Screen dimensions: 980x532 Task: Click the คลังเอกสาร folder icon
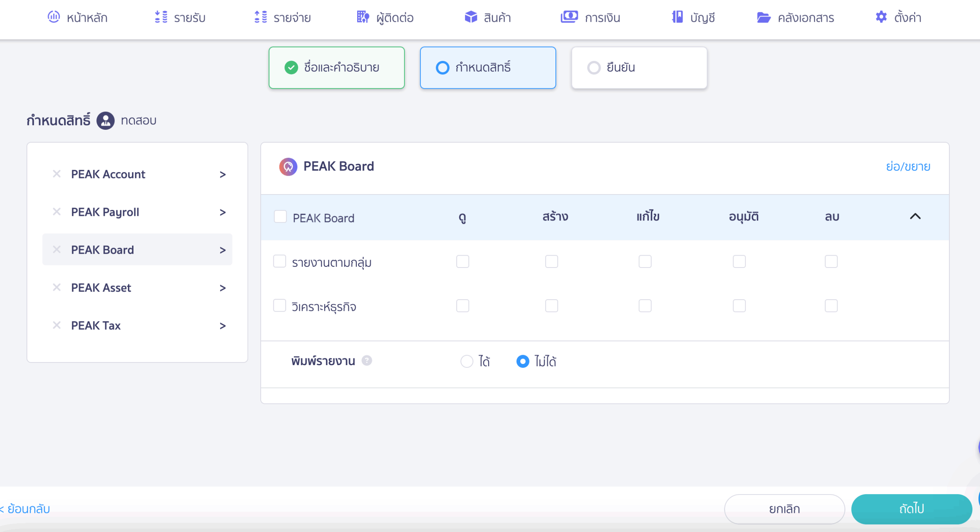click(x=764, y=17)
